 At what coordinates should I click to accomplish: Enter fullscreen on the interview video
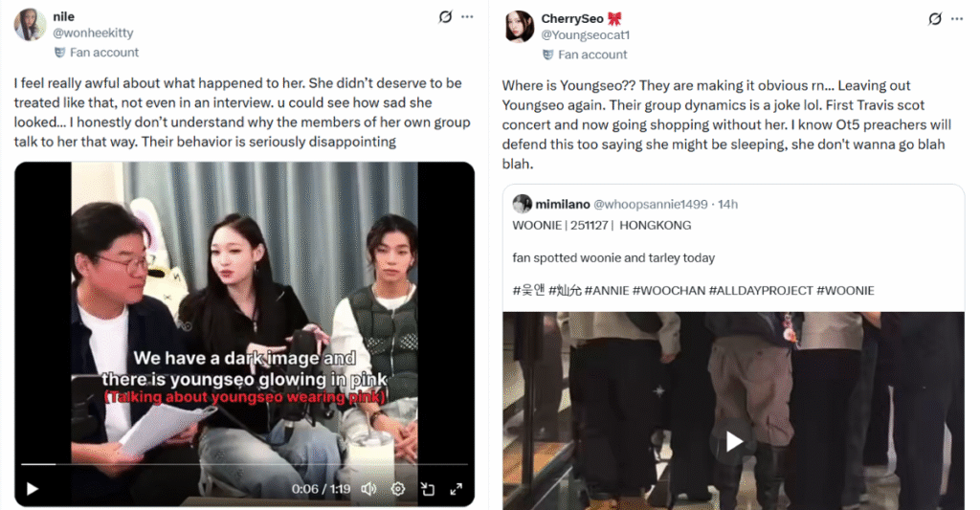457,489
